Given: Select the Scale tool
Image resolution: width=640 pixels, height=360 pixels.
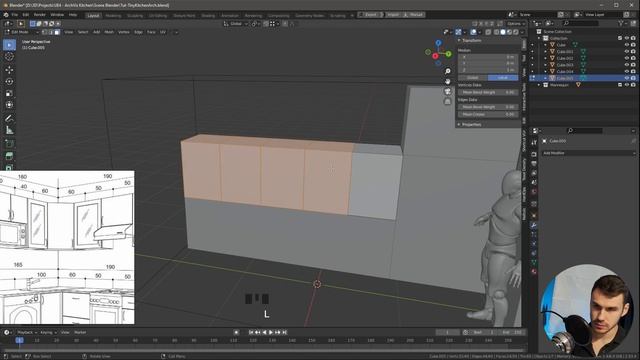Looking at the screenshot, I should pos(9,93).
